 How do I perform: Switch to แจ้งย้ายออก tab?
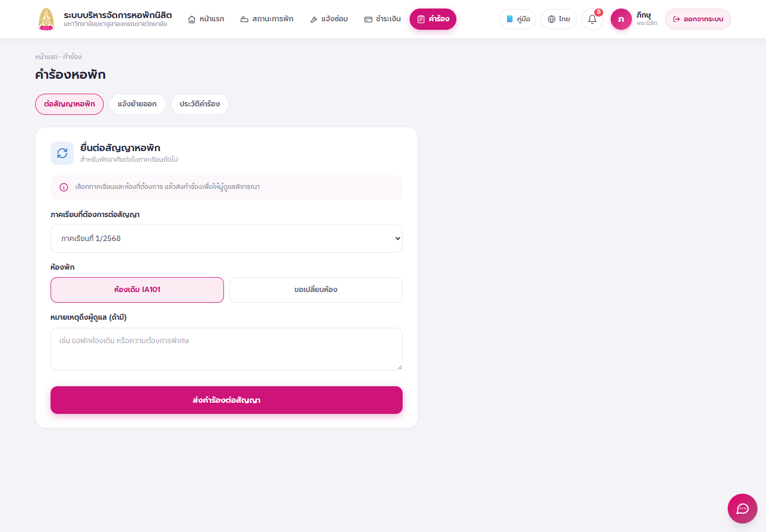coord(137,104)
